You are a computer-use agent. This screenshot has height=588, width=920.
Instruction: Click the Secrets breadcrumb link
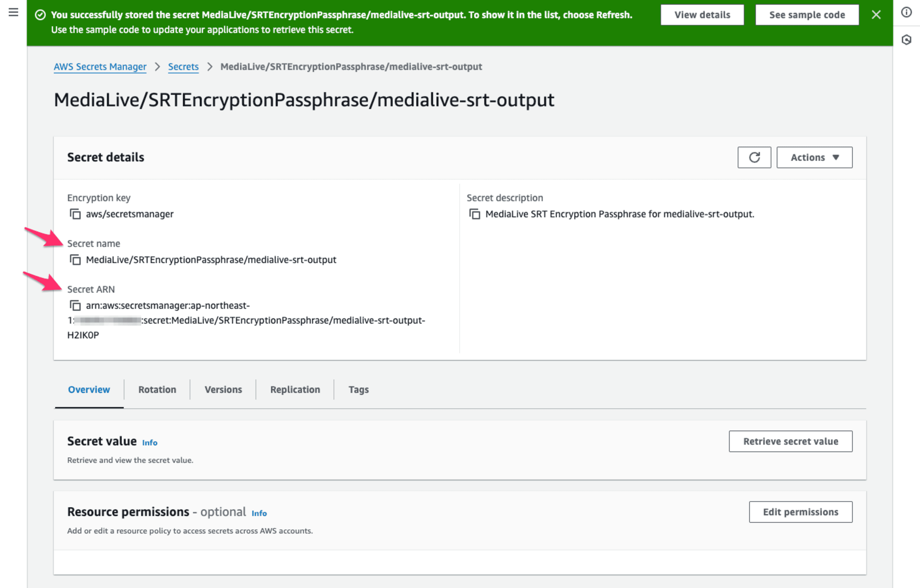pos(183,66)
